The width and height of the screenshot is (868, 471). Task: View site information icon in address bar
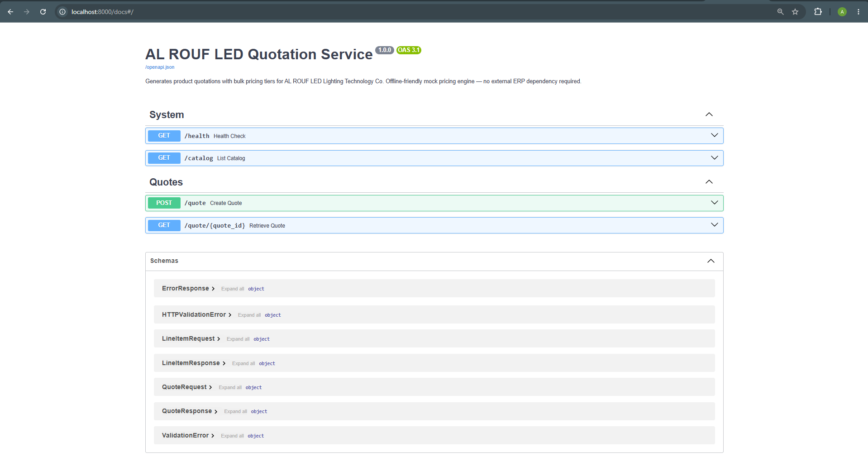tap(63, 12)
